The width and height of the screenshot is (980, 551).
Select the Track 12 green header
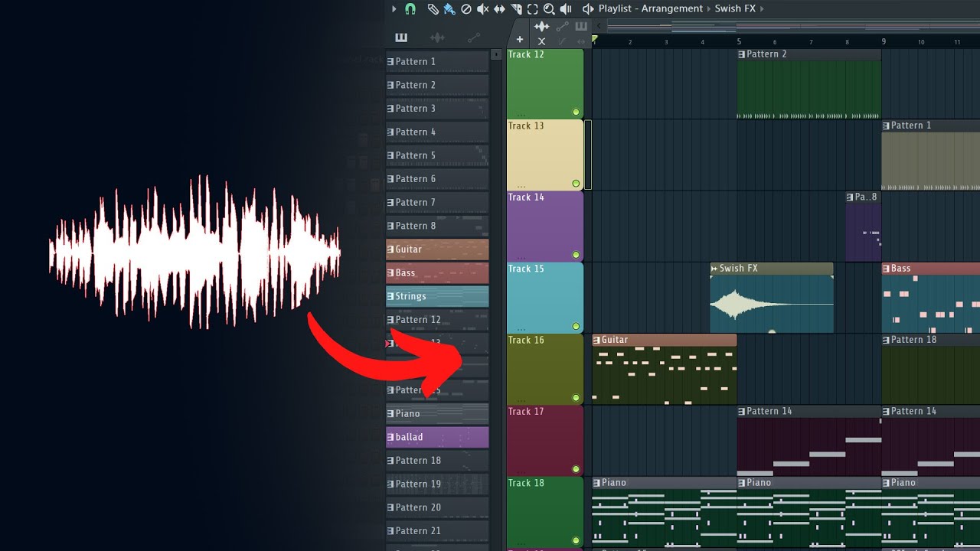[x=545, y=83]
